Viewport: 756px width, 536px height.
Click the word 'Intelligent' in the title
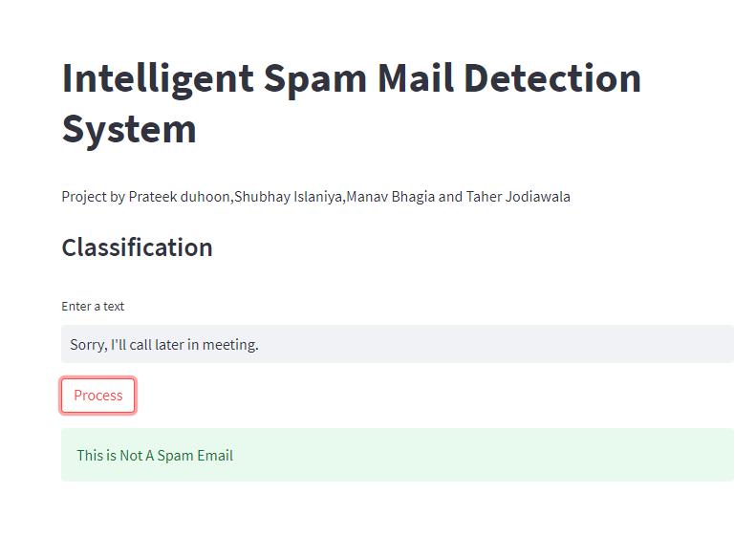click(x=158, y=78)
